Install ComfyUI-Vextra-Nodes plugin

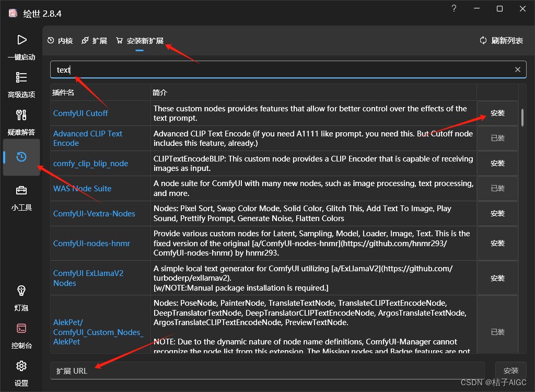[497, 214]
